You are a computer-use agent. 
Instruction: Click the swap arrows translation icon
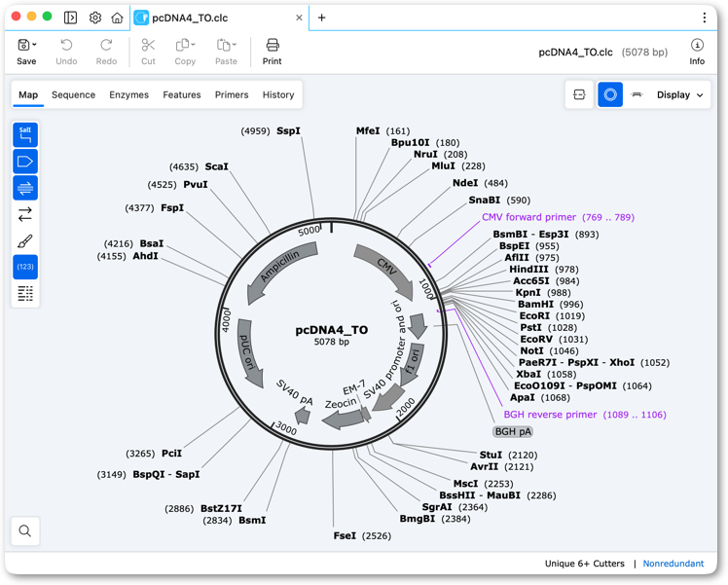[25, 214]
